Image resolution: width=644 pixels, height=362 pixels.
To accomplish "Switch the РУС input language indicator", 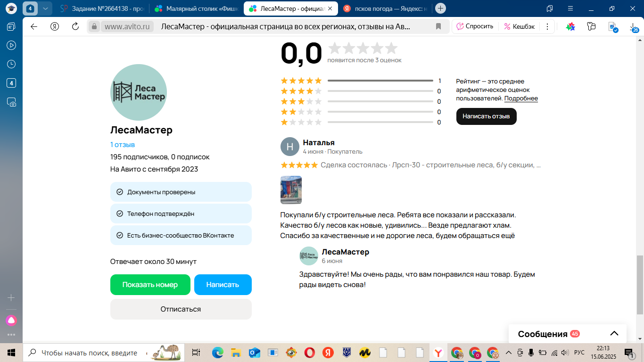I will pos(579,353).
